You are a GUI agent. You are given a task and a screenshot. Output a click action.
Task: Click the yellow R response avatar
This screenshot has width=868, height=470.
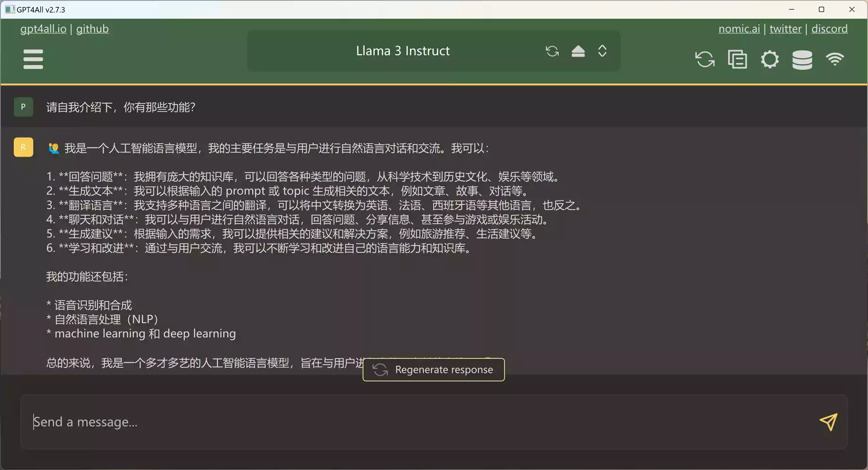pyautogui.click(x=23, y=147)
